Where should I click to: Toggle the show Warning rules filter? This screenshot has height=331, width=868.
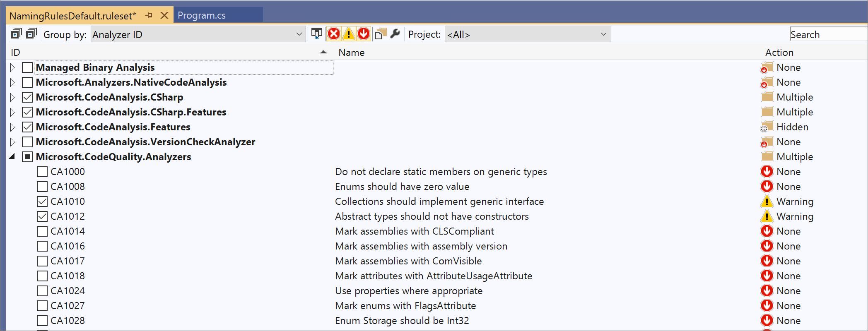click(x=349, y=34)
